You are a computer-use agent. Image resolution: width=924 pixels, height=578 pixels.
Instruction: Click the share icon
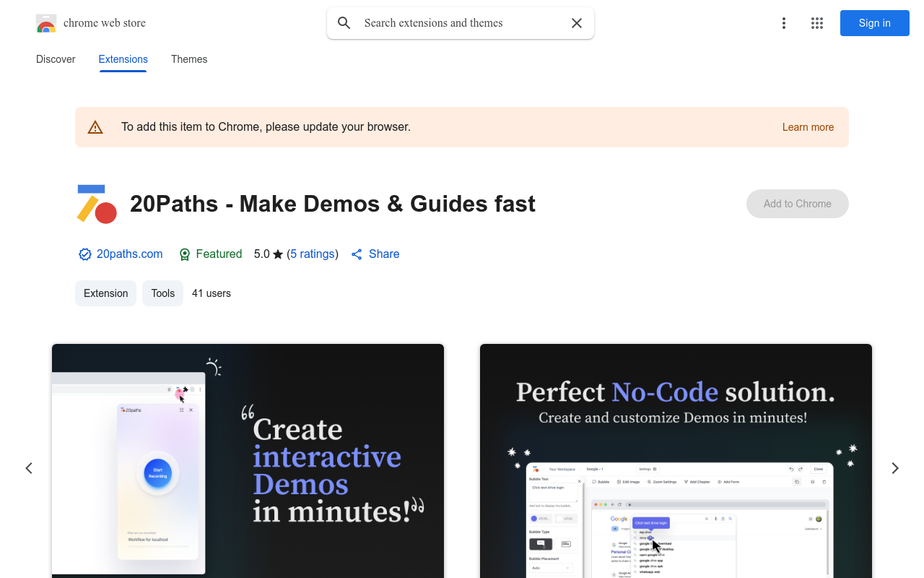[357, 254]
